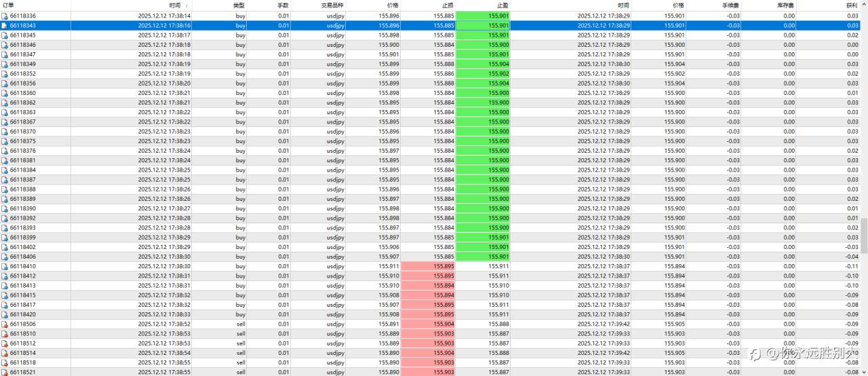Select order number 66118518
Image resolution: width=868 pixels, height=376 pixels.
tap(23, 362)
